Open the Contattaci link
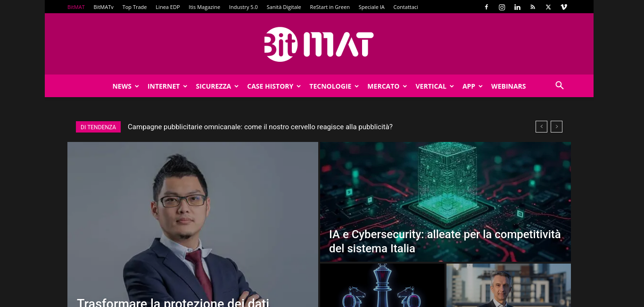 [x=405, y=7]
